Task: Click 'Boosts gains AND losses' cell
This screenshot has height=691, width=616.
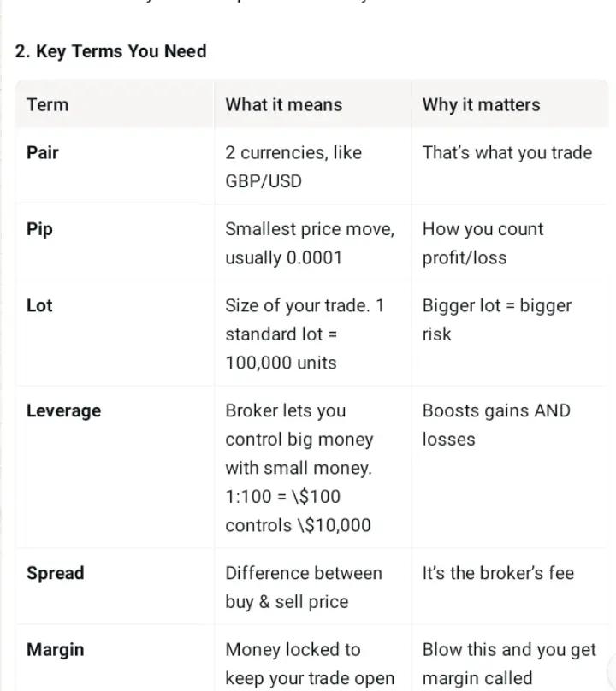Action: (496, 425)
